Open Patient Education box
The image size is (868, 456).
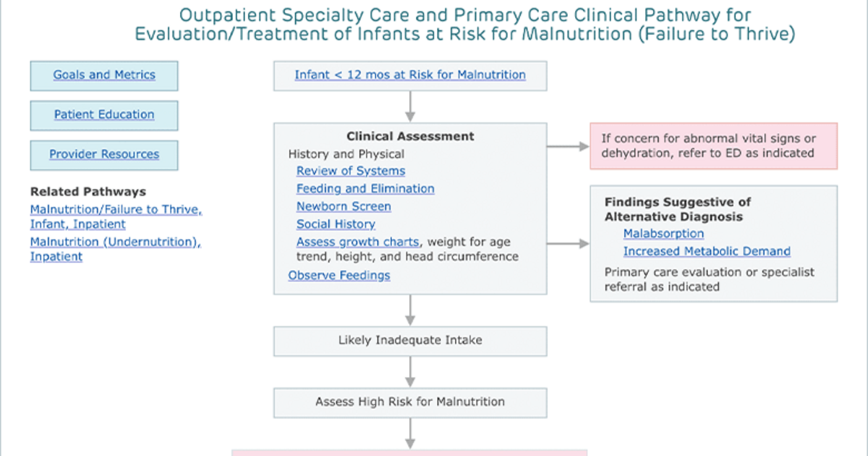[104, 114]
